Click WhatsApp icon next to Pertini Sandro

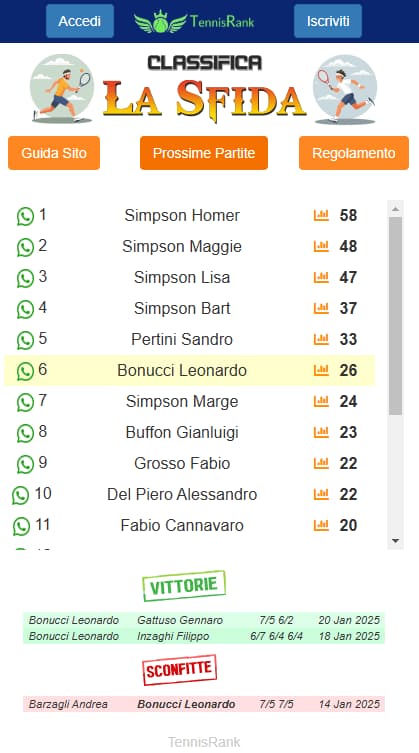pos(25,340)
